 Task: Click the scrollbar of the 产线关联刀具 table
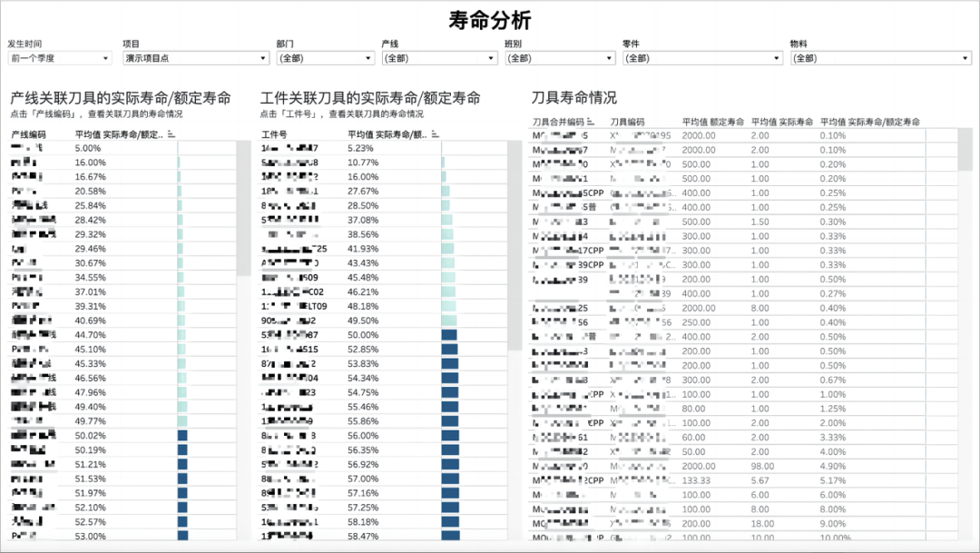243,209
